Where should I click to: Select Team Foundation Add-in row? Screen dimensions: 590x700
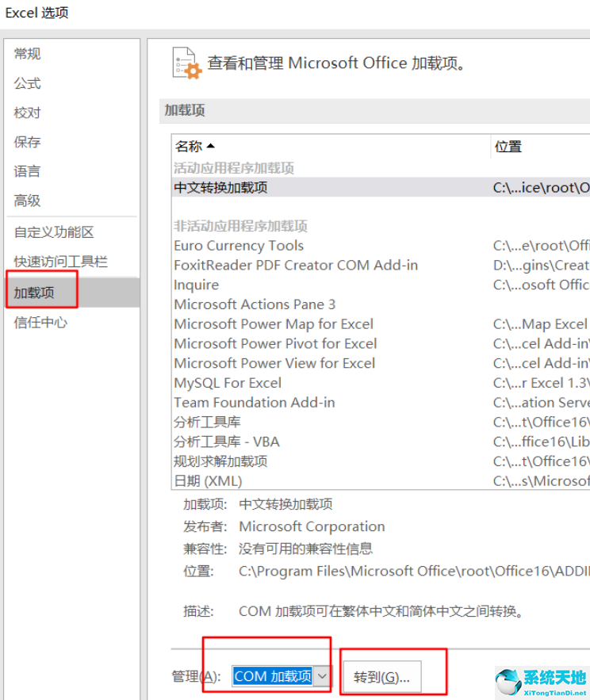point(381,403)
